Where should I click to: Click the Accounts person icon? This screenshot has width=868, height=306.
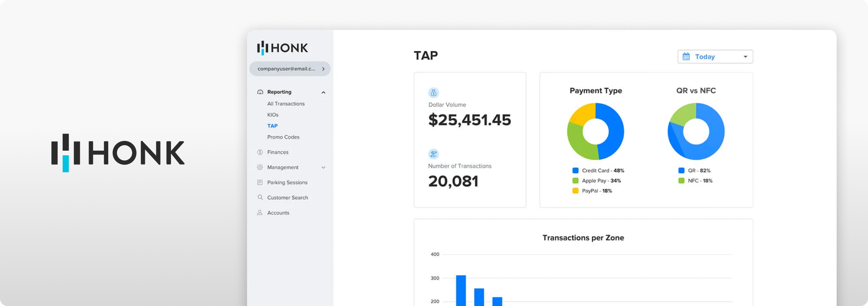[x=260, y=212]
